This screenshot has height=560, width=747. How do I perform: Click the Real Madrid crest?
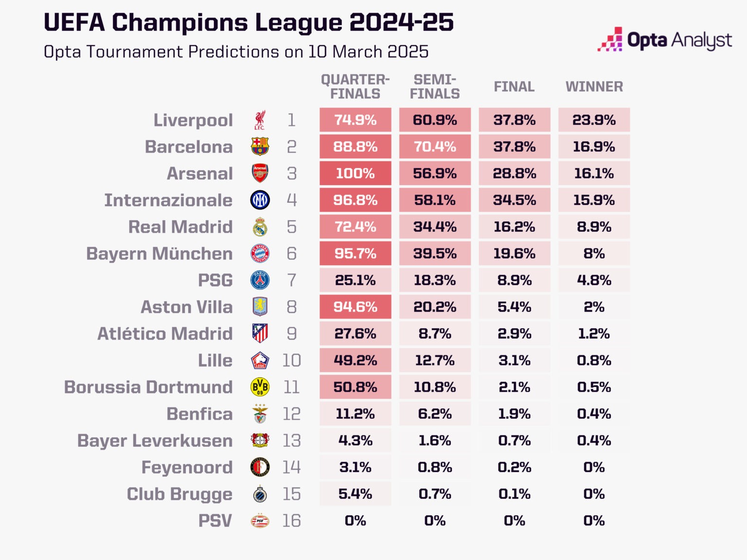click(260, 227)
